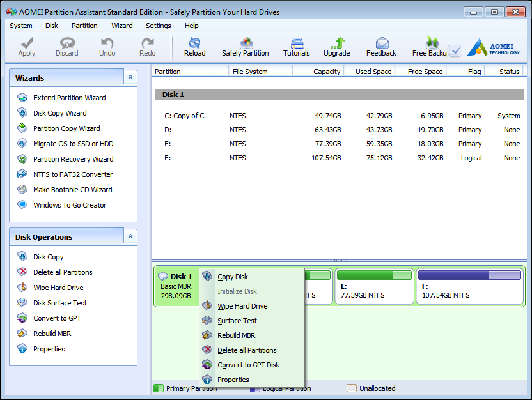The image size is (532, 400).
Task: Select Surface Test in context menu
Action: click(252, 321)
